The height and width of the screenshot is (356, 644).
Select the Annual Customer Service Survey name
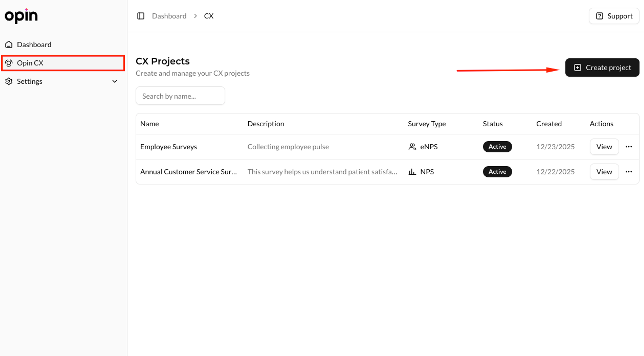[x=188, y=172]
